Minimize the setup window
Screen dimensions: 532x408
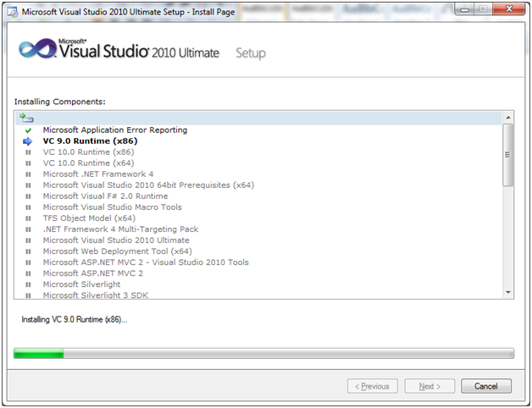click(x=464, y=9)
